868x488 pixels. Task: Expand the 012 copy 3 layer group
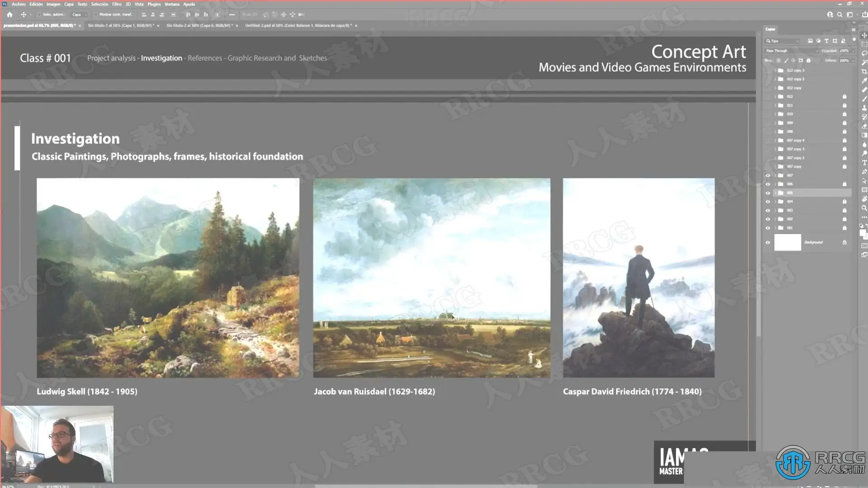[x=775, y=70]
